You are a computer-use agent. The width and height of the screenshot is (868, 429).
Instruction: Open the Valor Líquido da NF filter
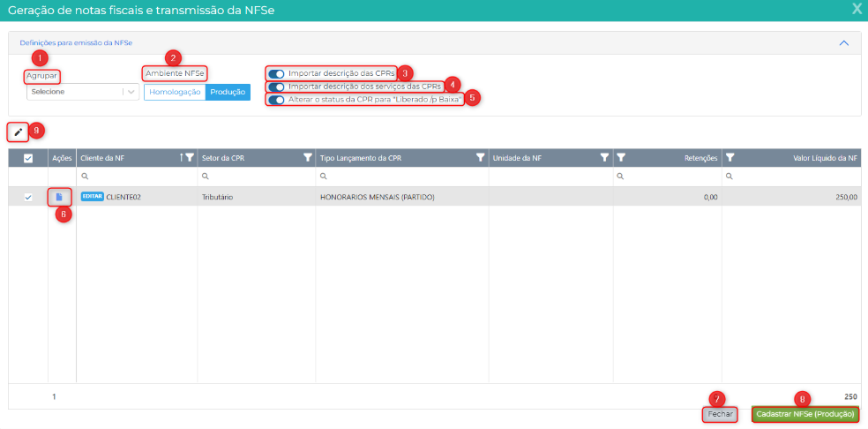[x=730, y=158]
